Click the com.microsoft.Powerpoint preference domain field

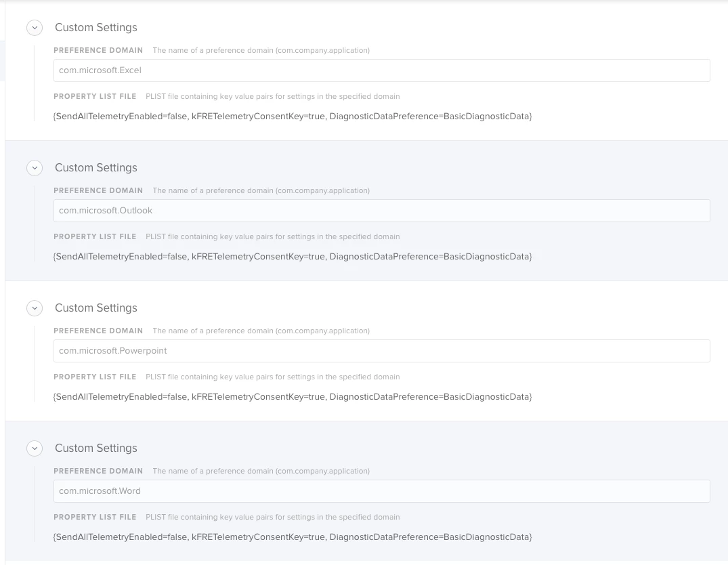[382, 351]
